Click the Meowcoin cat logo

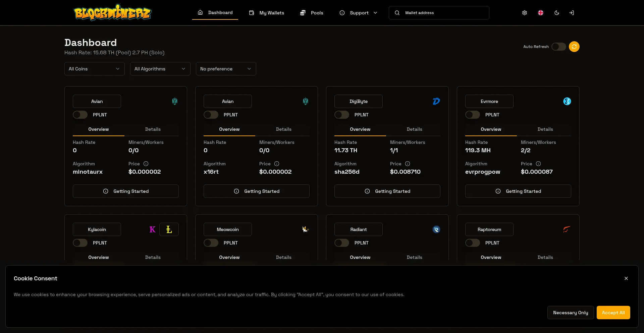click(x=305, y=229)
